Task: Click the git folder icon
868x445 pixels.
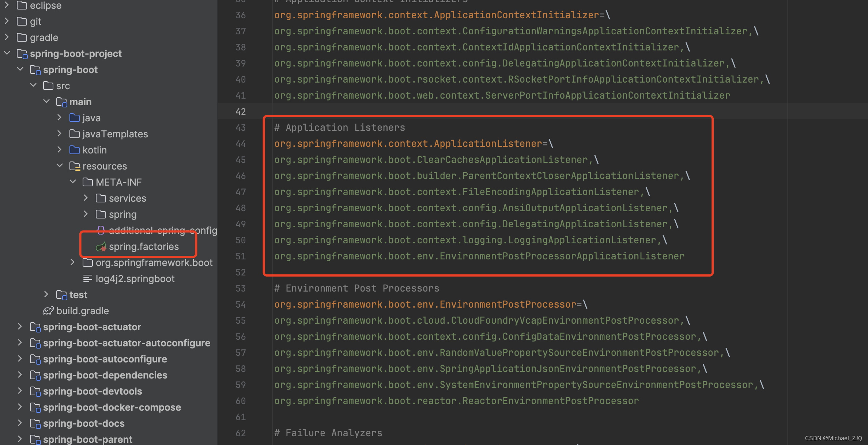Action: coord(22,21)
